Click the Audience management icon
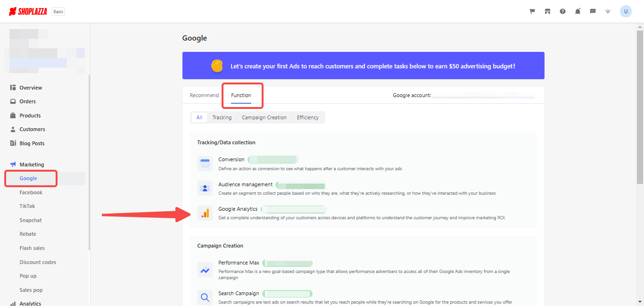 click(205, 189)
